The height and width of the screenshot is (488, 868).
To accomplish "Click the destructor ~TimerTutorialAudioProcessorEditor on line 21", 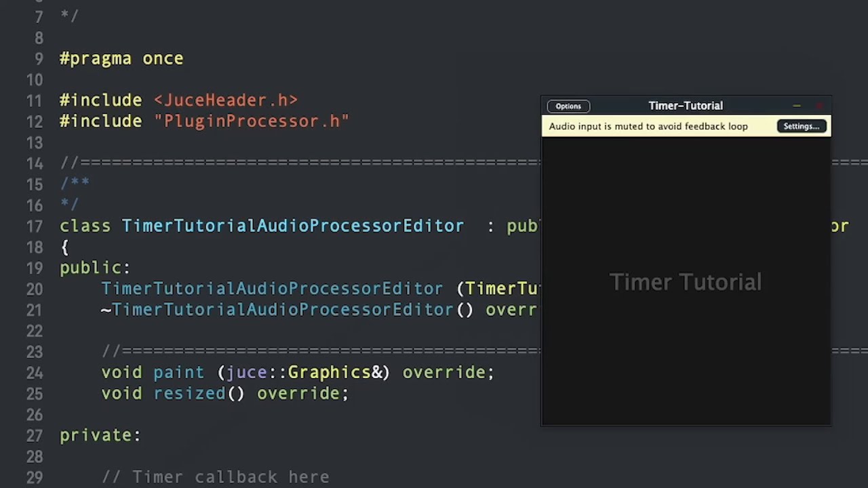I will point(277,310).
